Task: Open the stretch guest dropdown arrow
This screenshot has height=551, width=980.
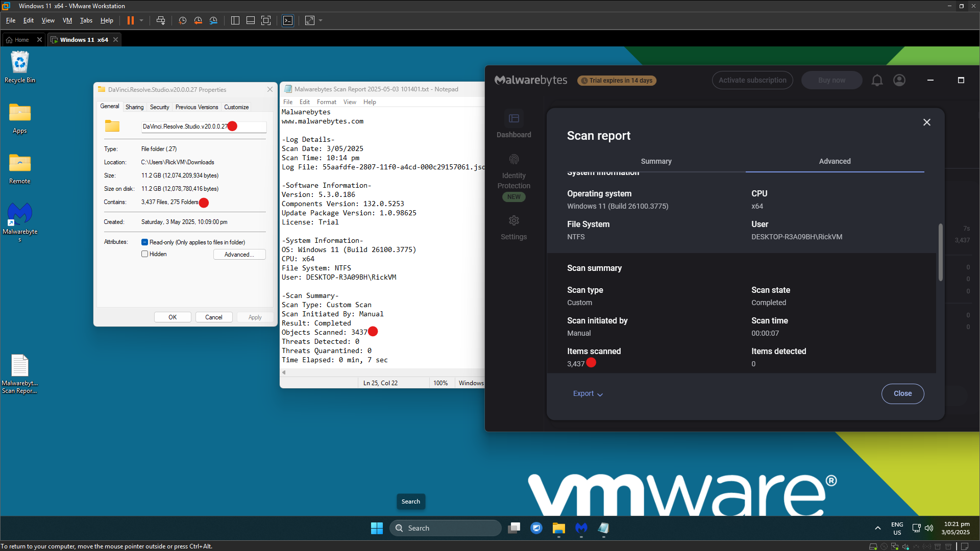Action: coord(321,20)
